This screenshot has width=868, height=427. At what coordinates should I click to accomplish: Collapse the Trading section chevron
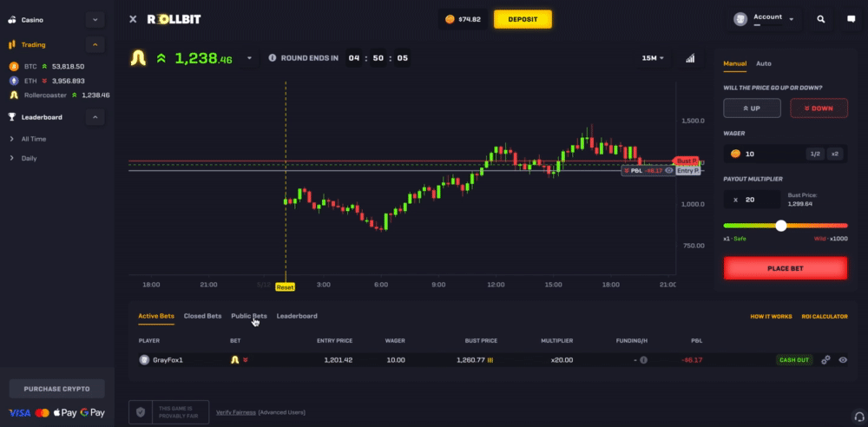(95, 45)
